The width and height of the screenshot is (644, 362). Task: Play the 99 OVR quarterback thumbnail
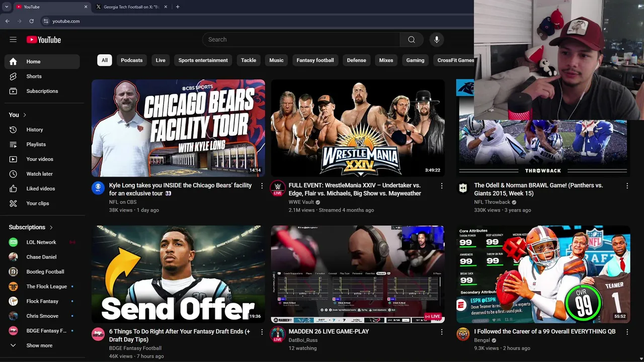point(543,274)
